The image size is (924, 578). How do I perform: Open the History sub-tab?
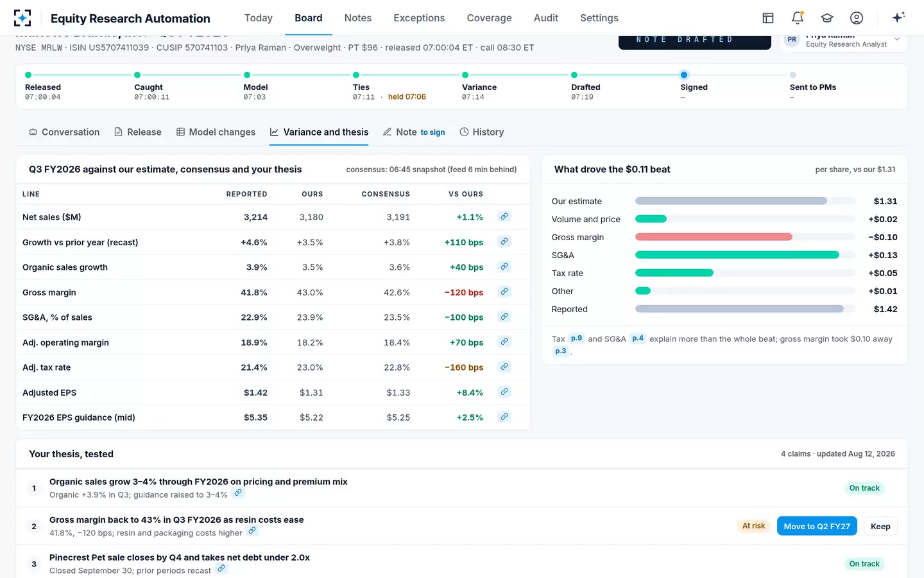pyautogui.click(x=482, y=132)
